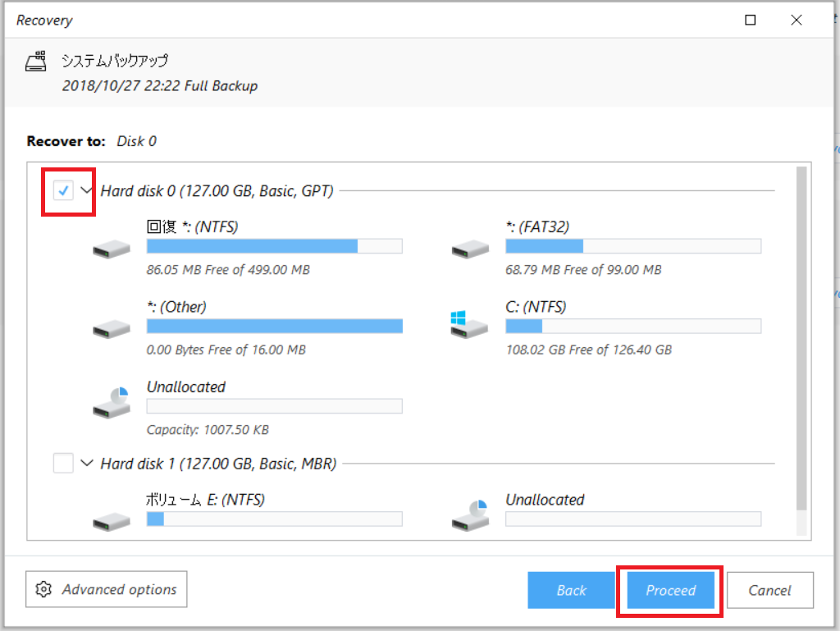Click the system backup icon in header
Viewport: 840px width, 631px height.
pyautogui.click(x=36, y=61)
